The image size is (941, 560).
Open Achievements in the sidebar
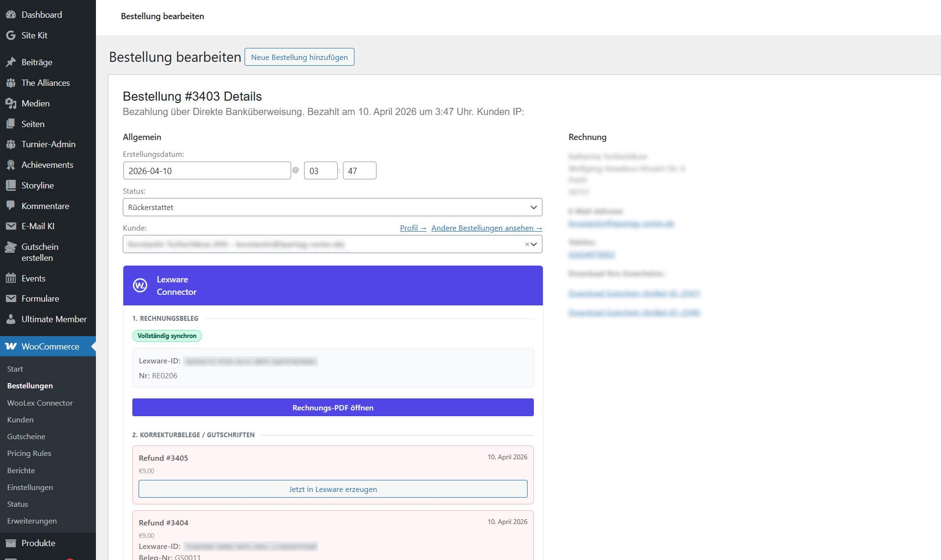[48, 165]
